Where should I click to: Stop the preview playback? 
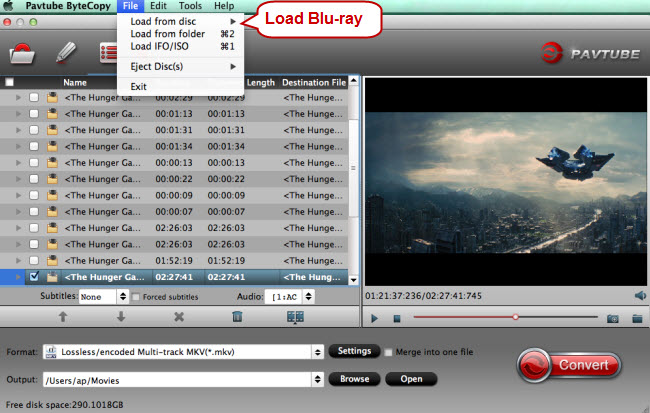tap(397, 318)
